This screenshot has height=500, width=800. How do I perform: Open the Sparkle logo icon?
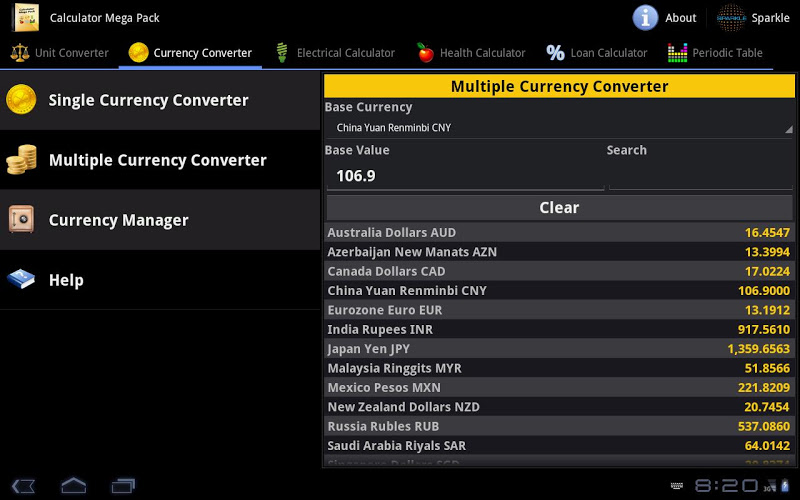(x=731, y=18)
